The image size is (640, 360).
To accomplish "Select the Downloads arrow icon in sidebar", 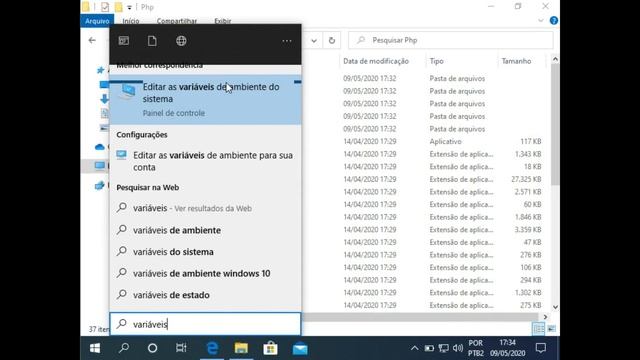I will coord(104,99).
